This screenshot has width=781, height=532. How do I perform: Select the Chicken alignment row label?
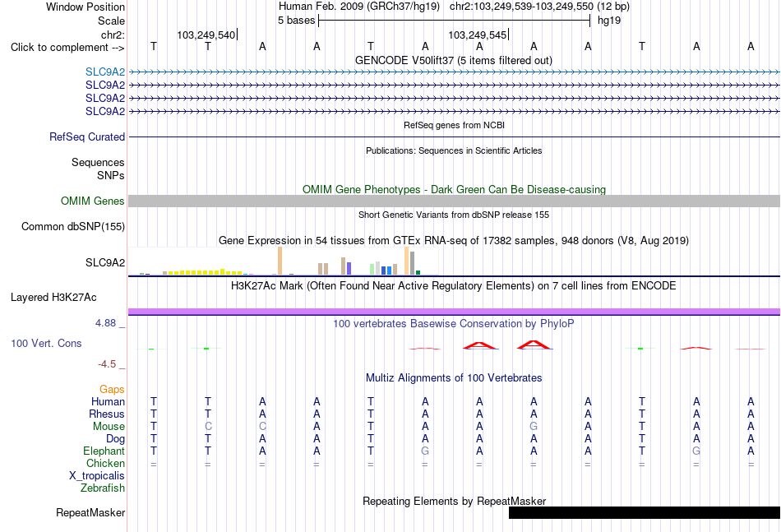point(105,463)
